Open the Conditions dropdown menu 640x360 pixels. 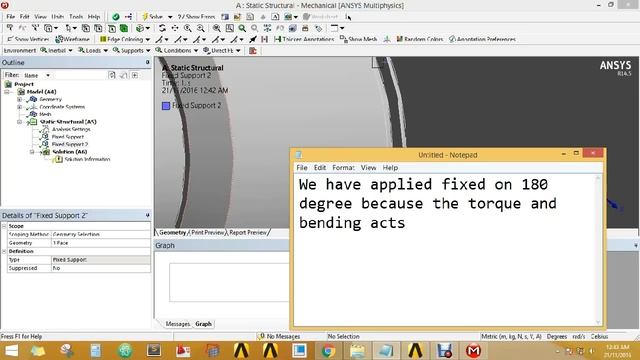pos(177,51)
